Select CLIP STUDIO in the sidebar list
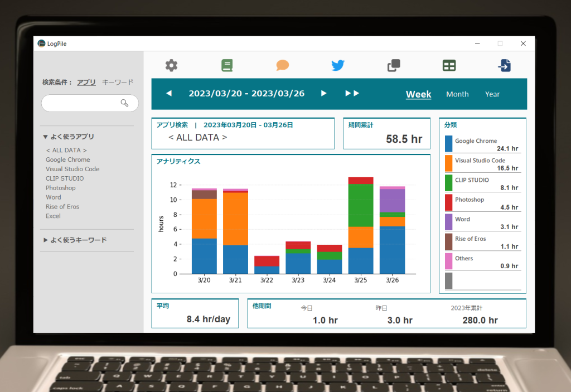The width and height of the screenshot is (571, 392). [65, 178]
